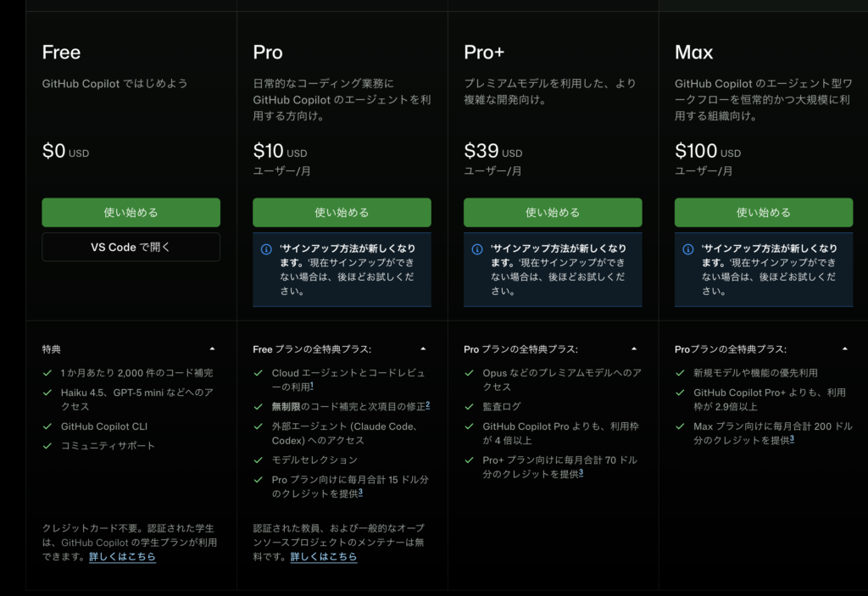The height and width of the screenshot is (596, 868).
Task: Click 新規モデルや機能の優先利用 feature text
Action: [755, 373]
